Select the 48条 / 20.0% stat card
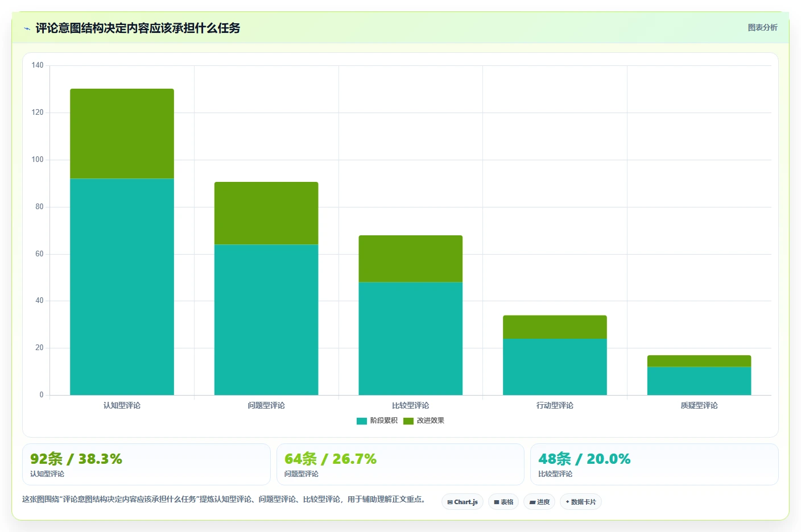The width and height of the screenshot is (801, 532). coord(654,464)
